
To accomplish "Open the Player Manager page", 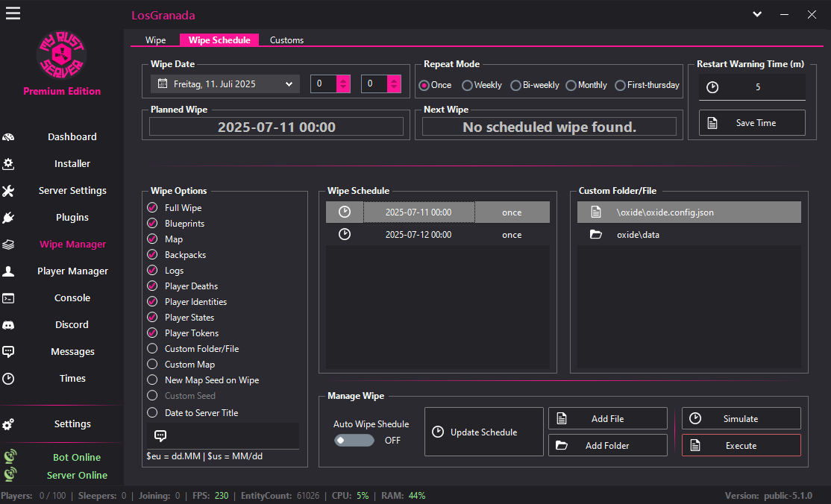I will 72,271.
